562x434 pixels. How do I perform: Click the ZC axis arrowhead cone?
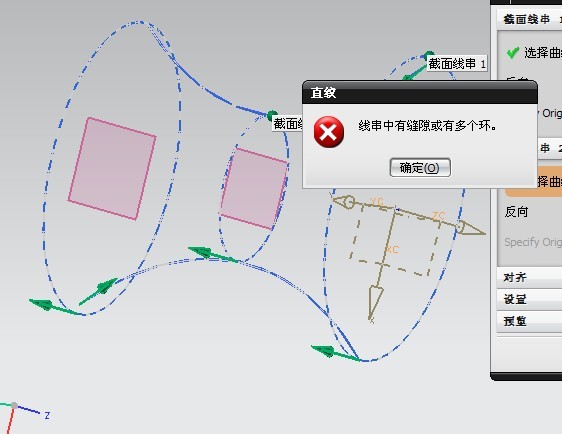pos(470,228)
